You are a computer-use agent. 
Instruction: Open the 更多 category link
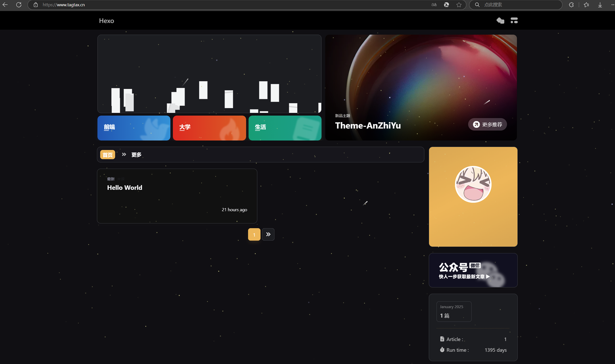[136, 155]
